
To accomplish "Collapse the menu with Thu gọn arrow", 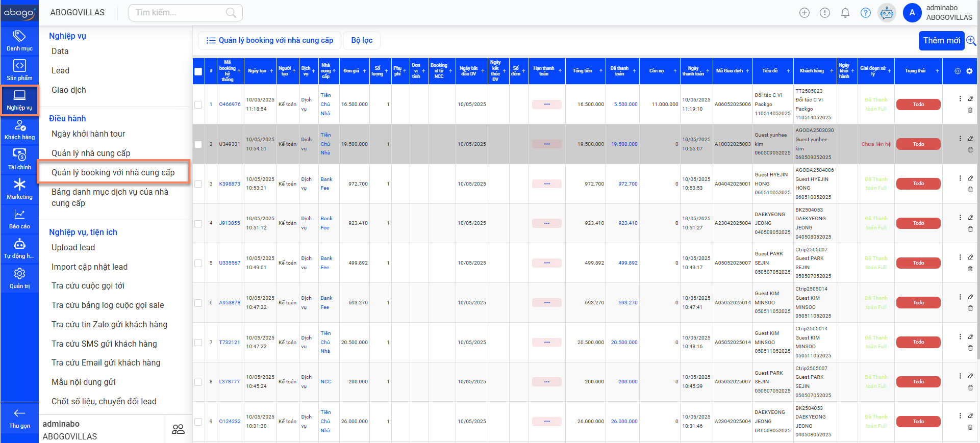I will click(x=19, y=418).
